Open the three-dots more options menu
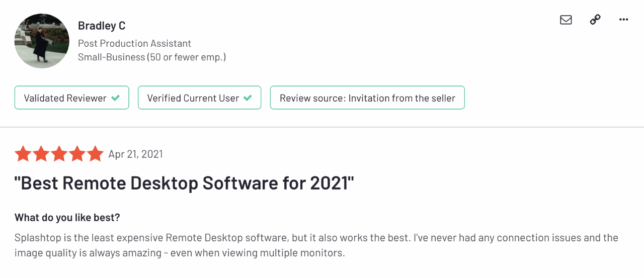Screen dimensions: 644x278 pos(624,20)
